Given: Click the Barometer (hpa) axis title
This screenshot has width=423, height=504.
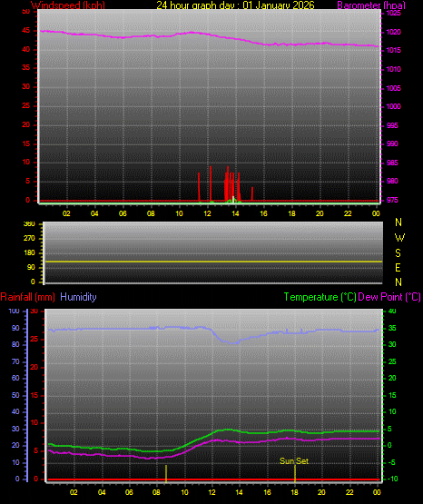Looking at the screenshot, I should [x=371, y=5].
